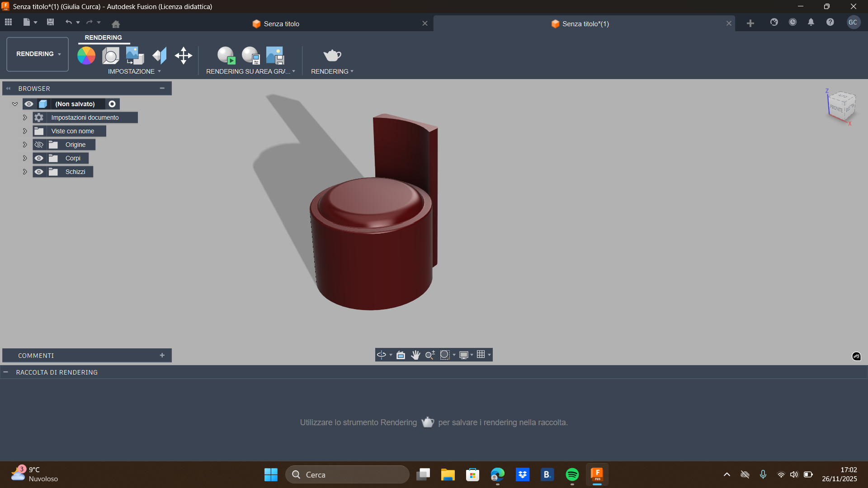This screenshot has height=488, width=868.
Task: Activate the Pan hand tool
Action: pyautogui.click(x=415, y=355)
